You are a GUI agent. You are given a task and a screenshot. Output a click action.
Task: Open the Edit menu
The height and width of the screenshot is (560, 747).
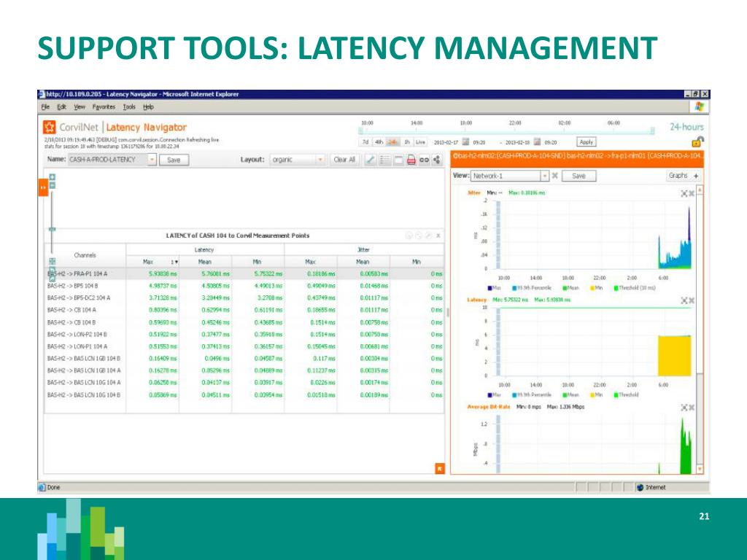point(61,107)
